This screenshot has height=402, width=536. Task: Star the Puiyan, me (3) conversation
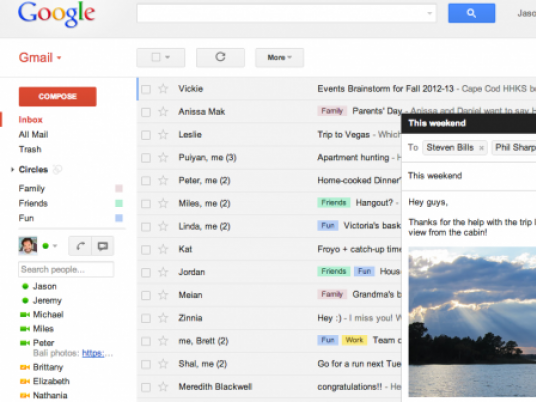[163, 158]
